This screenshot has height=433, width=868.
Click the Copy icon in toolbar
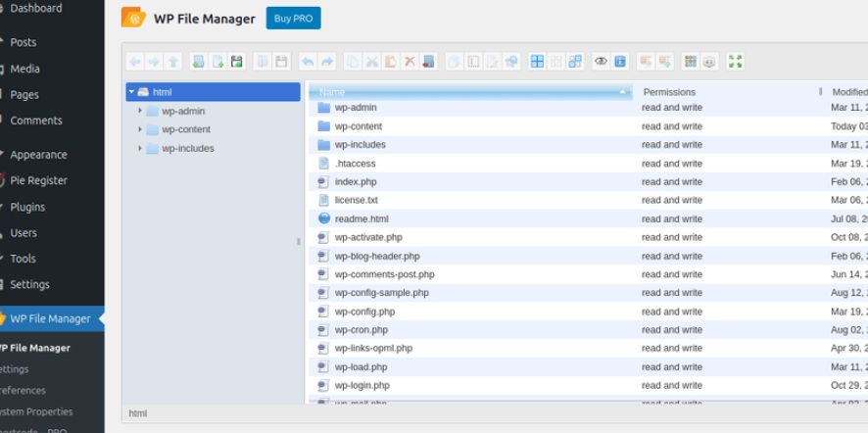(x=353, y=62)
